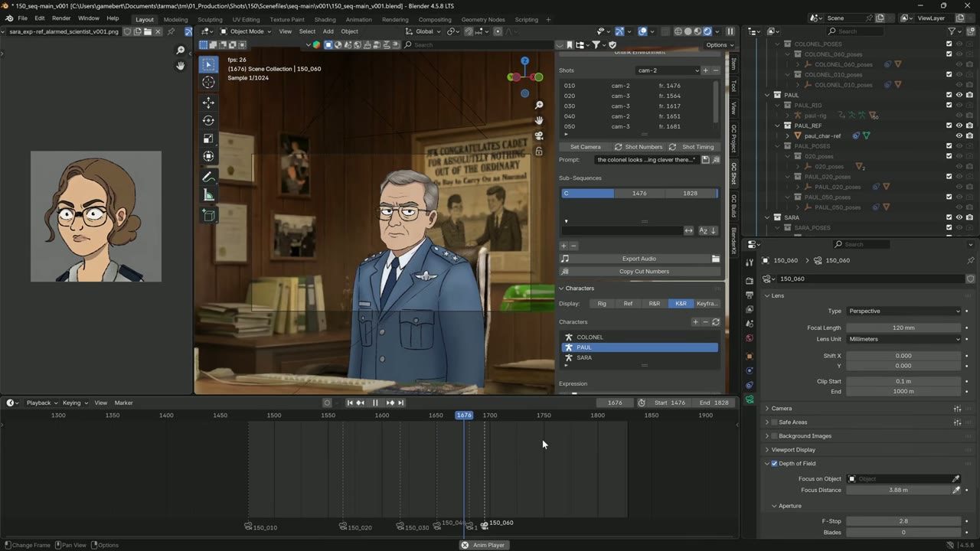The width and height of the screenshot is (980, 551).
Task: Activate the Rotate tool
Action: tap(208, 120)
